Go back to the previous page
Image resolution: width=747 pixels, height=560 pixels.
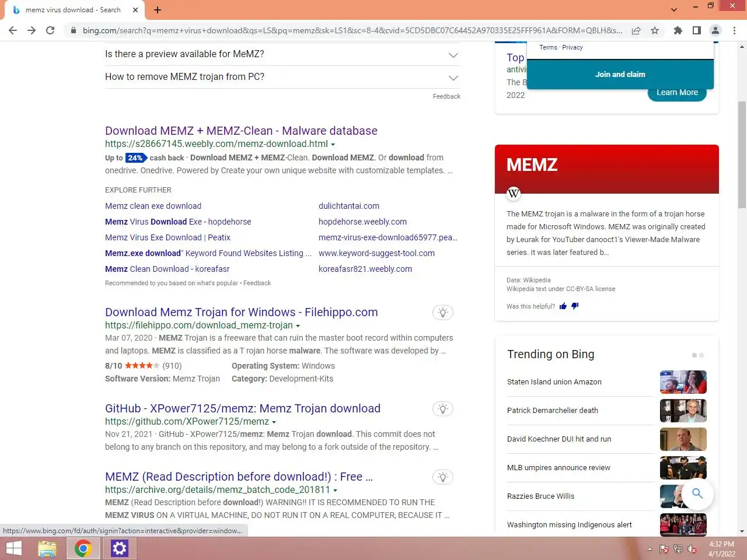point(13,30)
